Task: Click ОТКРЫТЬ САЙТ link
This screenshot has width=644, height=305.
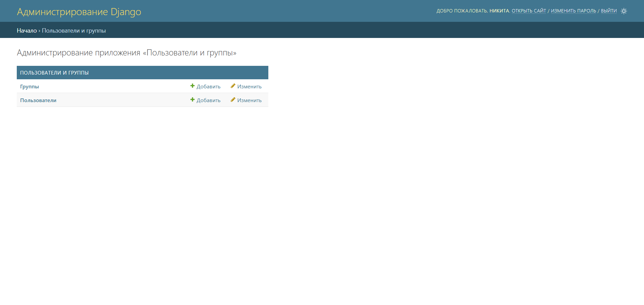Action: pyautogui.click(x=529, y=11)
